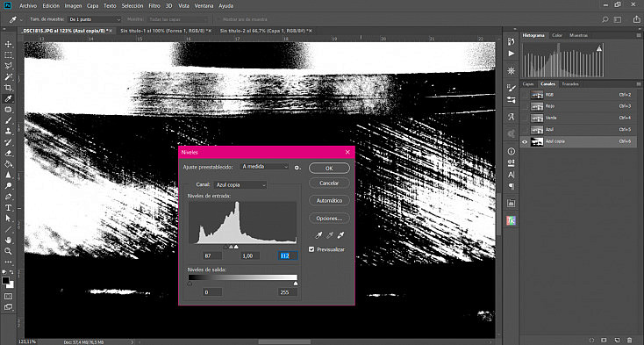Select the Zoom tool in toolbar
Image resolution: width=644 pixels, height=345 pixels.
(8, 251)
